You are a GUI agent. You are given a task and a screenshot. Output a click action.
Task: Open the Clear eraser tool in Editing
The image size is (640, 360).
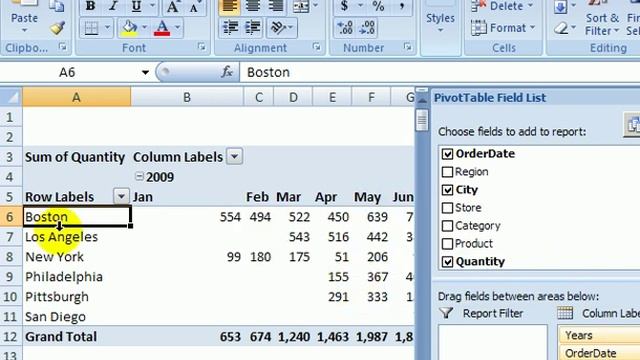[x=562, y=28]
